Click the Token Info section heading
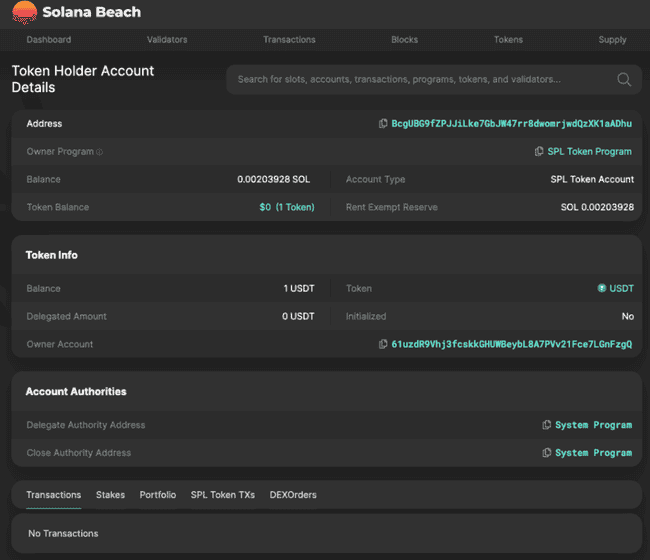Screen dimensions: 650x560 (52, 255)
